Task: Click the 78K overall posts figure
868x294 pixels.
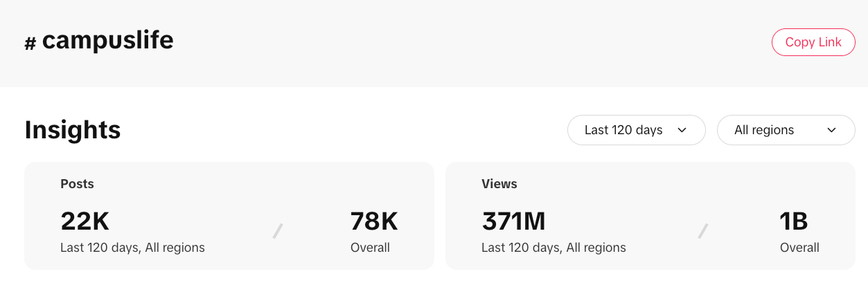Action: coord(374,221)
